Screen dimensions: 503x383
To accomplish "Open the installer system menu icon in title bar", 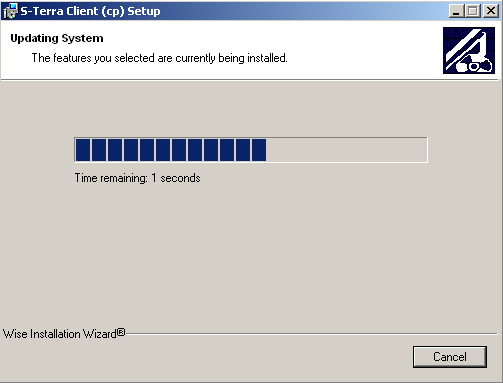I will click(x=10, y=11).
